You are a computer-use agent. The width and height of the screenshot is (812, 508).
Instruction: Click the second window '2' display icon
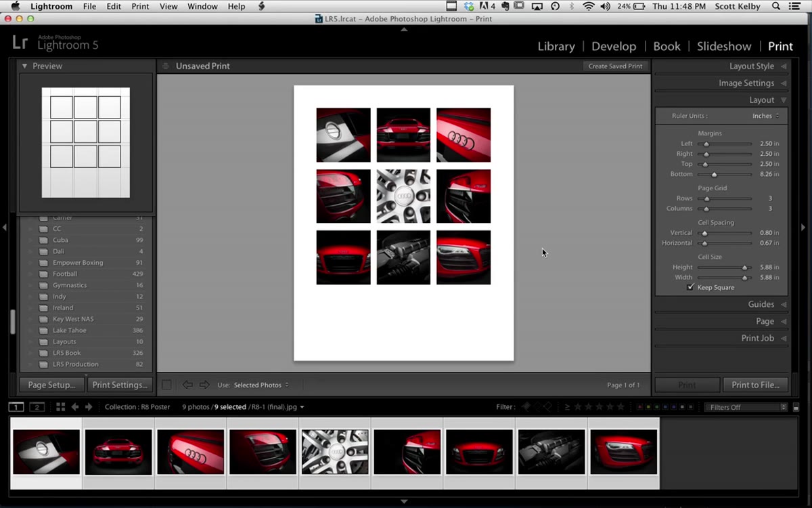point(37,407)
